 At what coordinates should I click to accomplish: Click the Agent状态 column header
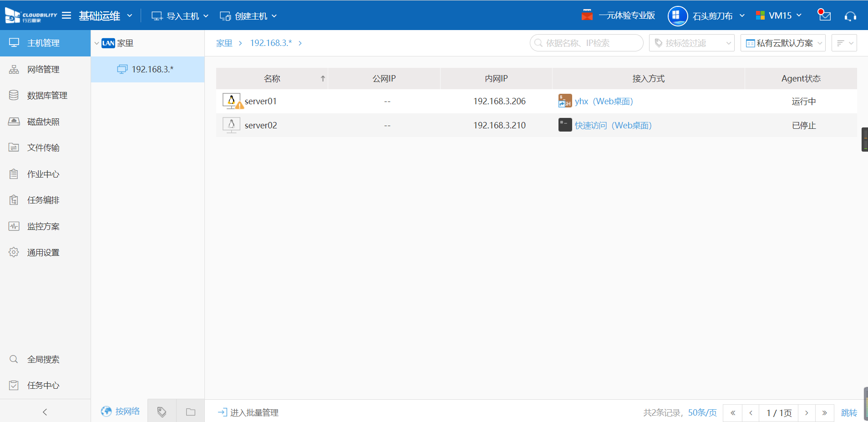coord(801,78)
